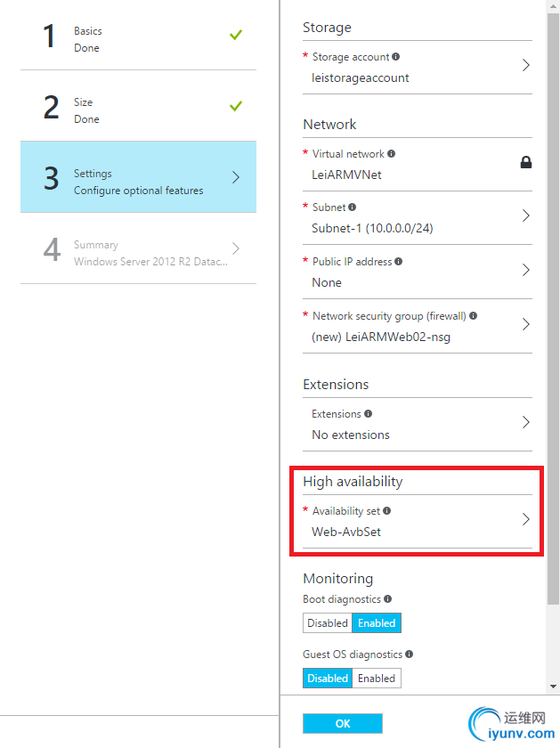Click the info icon next to Subnet
Viewport: 560px width, 748px height.
[x=352, y=207]
